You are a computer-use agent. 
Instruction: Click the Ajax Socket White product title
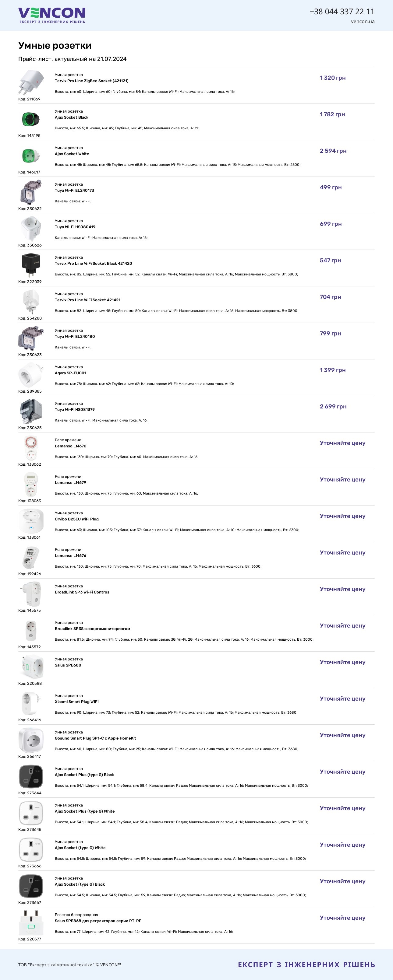[72, 154]
